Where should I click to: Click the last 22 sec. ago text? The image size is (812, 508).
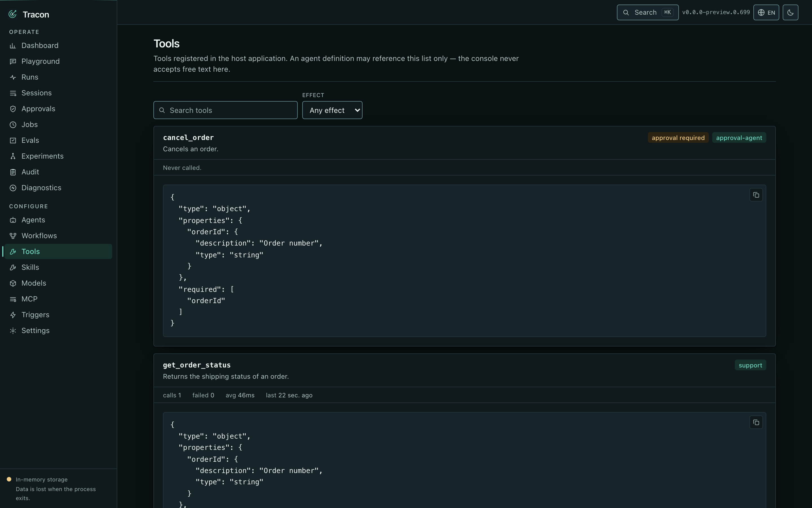pos(289,395)
